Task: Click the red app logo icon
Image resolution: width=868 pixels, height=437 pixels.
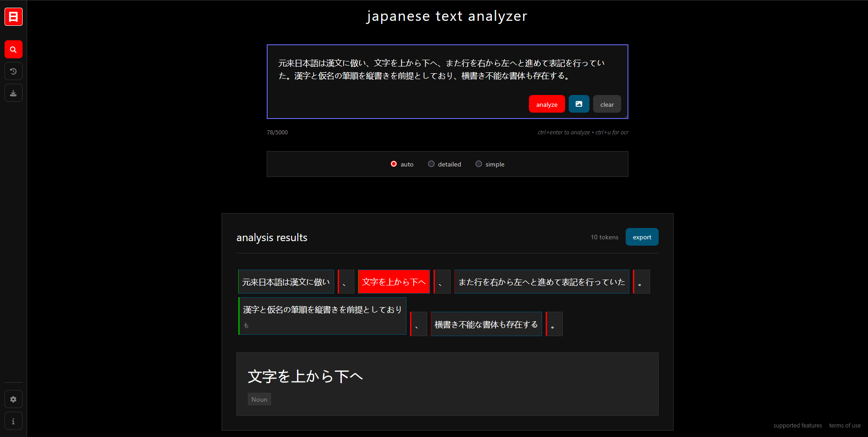Action: click(14, 17)
